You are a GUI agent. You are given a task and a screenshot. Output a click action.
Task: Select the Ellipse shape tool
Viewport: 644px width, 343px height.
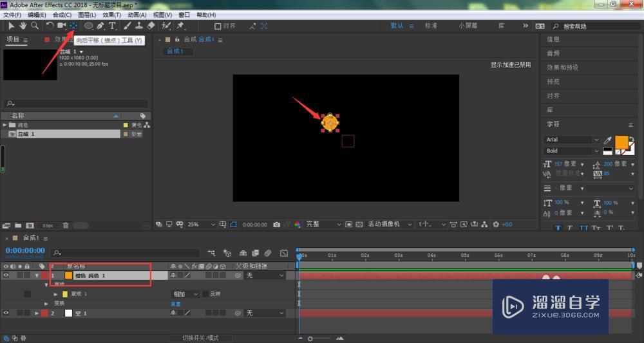tap(88, 26)
